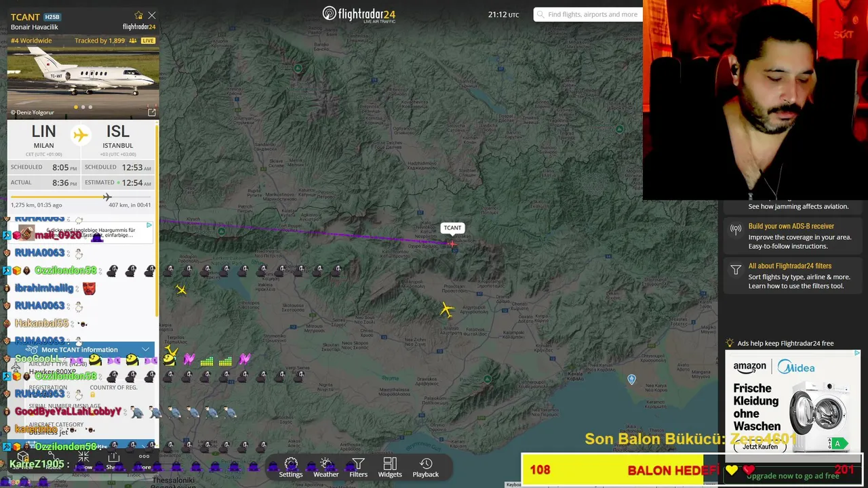Add TCANT flight to favorites star

(139, 15)
